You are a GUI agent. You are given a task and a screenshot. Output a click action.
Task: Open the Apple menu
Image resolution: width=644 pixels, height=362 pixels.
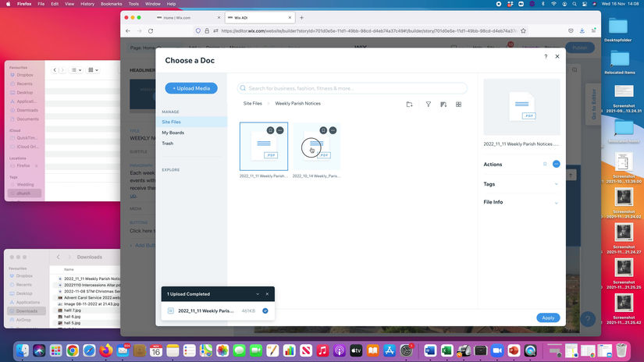8,4
